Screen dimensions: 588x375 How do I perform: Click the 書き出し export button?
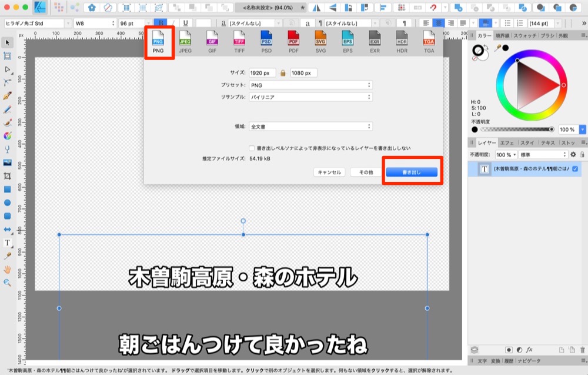pyautogui.click(x=412, y=172)
